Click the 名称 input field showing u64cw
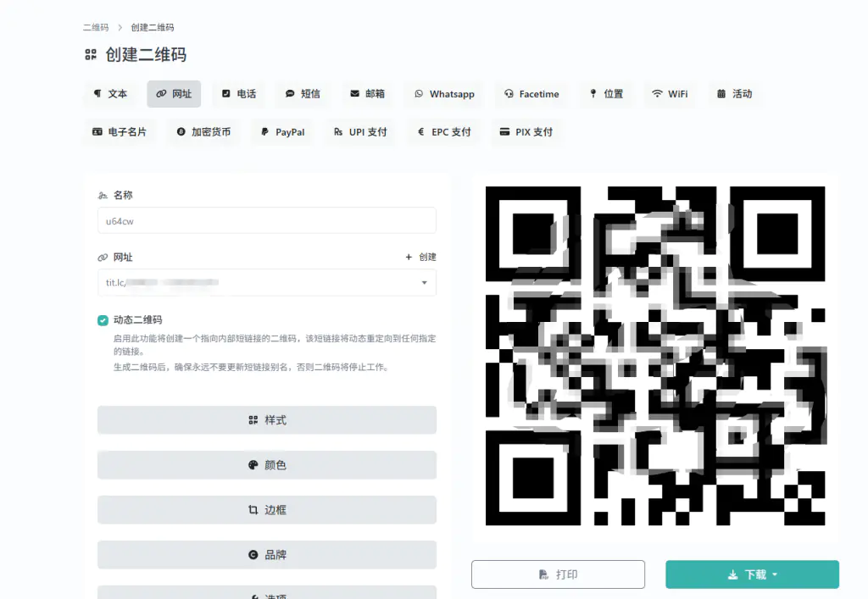Viewport: 868px width, 599px height. click(x=266, y=220)
